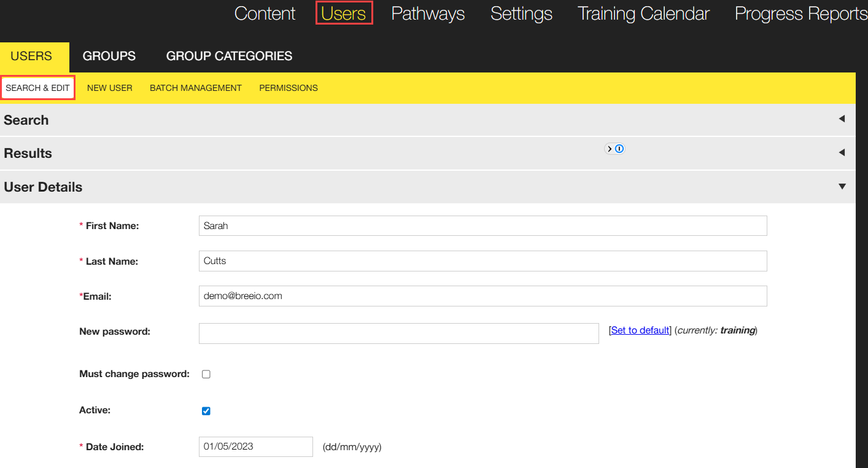Open the New User sub-tab
Image resolution: width=868 pixels, height=468 pixels.
tap(109, 88)
